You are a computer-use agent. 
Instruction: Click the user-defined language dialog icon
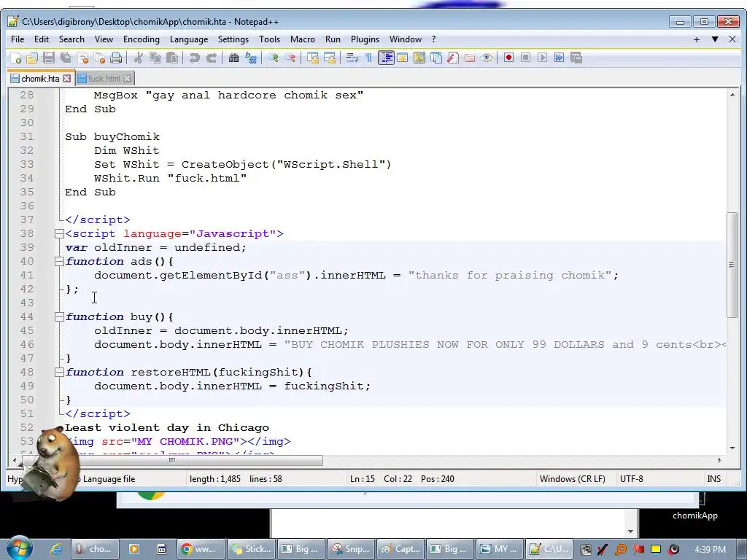coord(402,58)
